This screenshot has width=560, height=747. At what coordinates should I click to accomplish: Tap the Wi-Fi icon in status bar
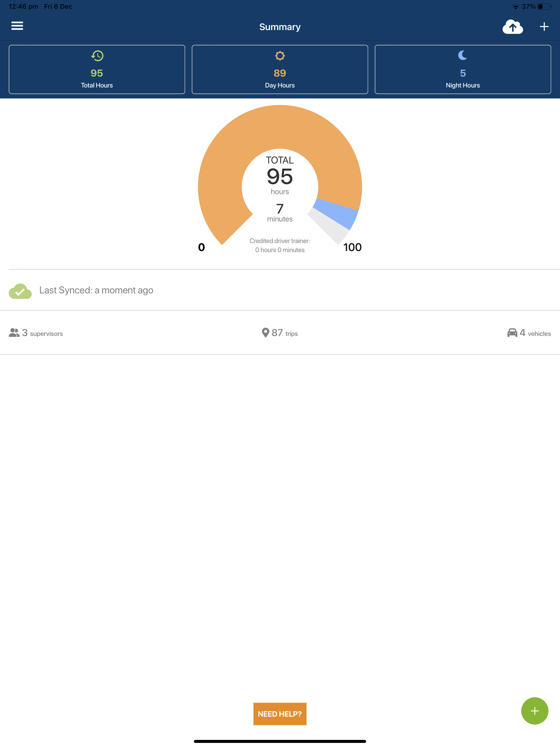[515, 7]
